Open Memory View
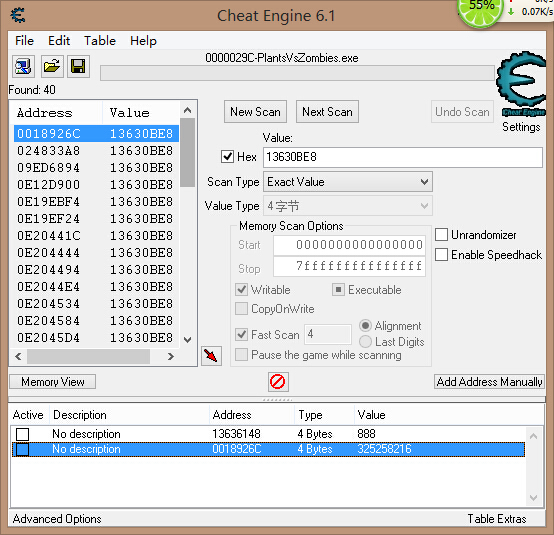 pos(53,382)
